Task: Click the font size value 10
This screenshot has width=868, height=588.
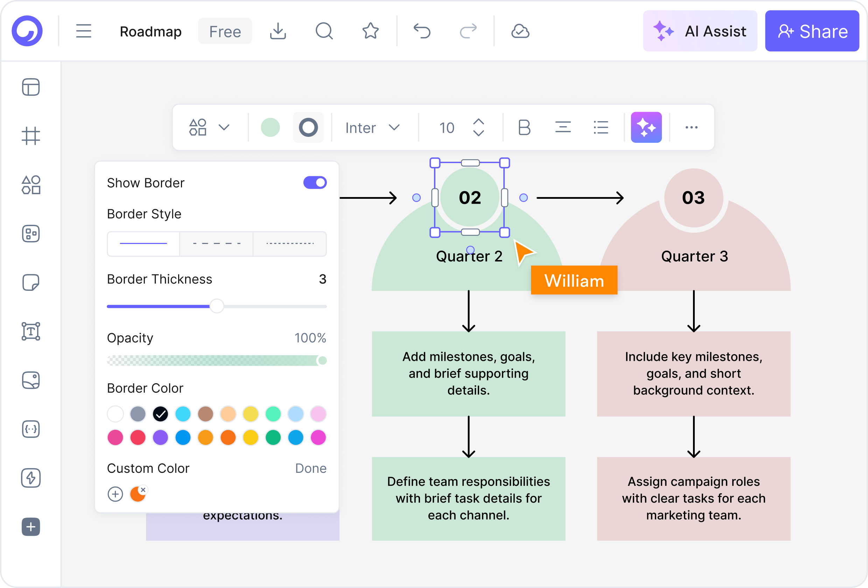Action: click(446, 128)
